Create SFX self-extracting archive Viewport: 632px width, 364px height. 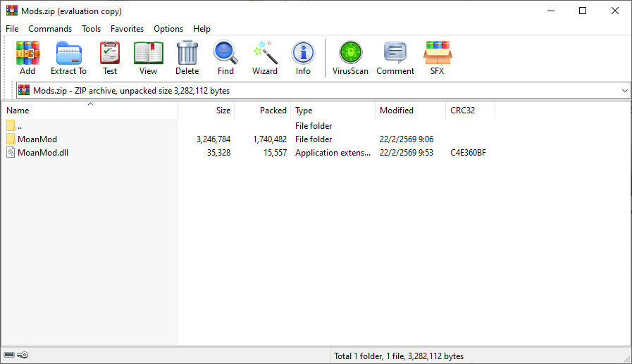pyautogui.click(x=438, y=58)
